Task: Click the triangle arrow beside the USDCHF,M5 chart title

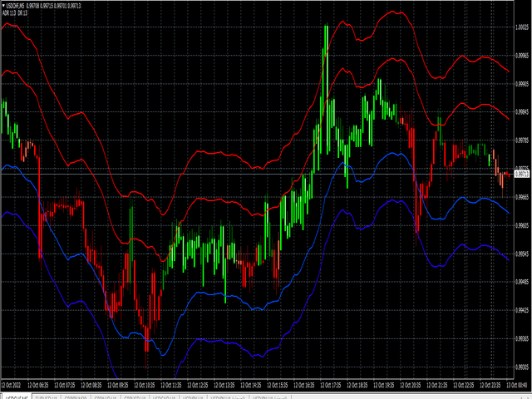Action: tap(3, 6)
